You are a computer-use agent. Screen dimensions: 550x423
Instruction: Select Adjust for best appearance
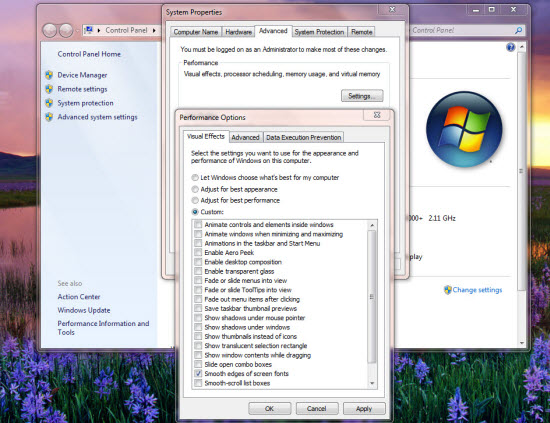pos(195,189)
